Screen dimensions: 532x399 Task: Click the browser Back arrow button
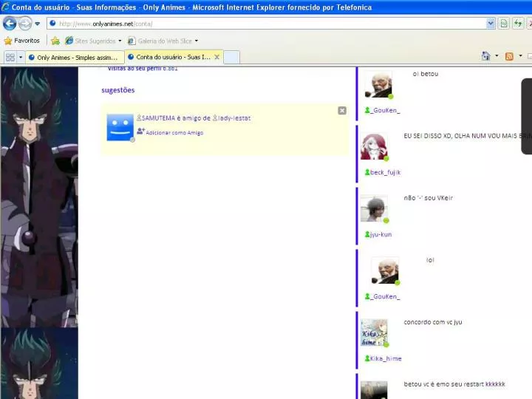click(x=9, y=24)
